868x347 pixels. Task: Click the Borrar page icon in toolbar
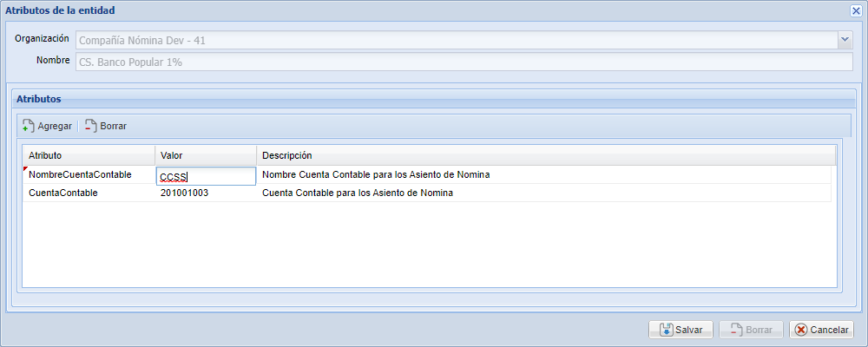click(91, 126)
